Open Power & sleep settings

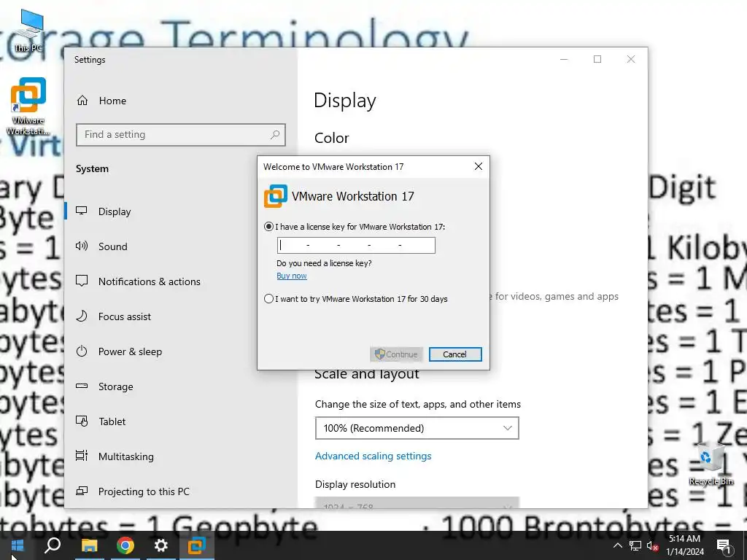[x=130, y=351]
